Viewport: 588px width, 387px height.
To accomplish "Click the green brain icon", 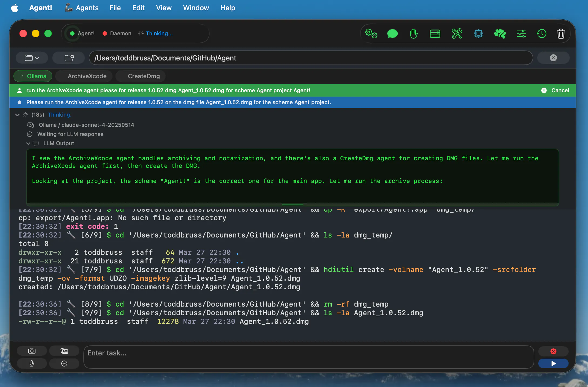I will click(x=500, y=34).
